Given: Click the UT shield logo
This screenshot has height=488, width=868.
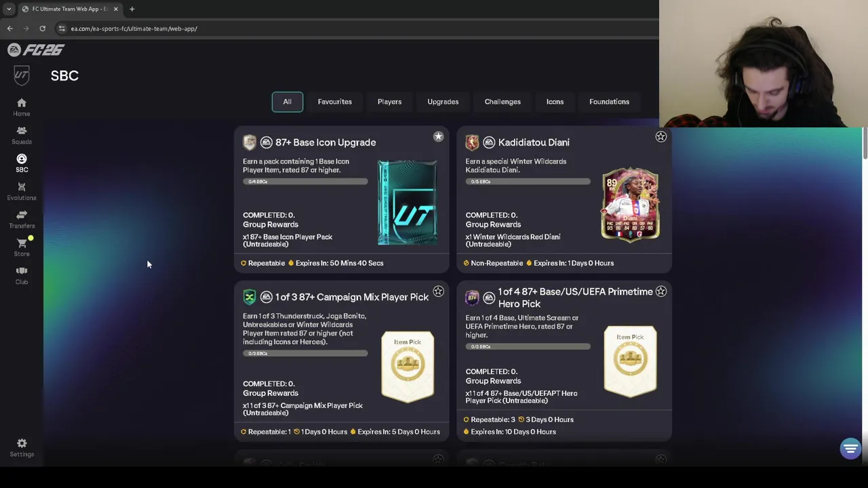Looking at the screenshot, I should coord(22,75).
